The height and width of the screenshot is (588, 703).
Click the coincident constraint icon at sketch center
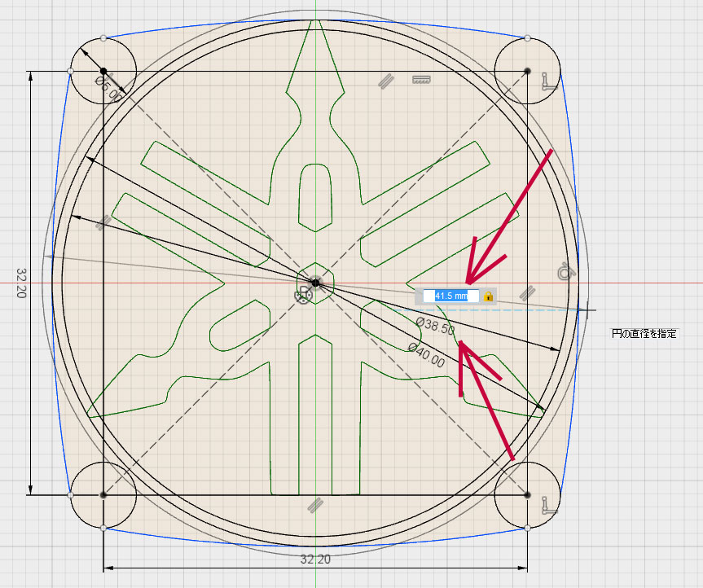302,297
